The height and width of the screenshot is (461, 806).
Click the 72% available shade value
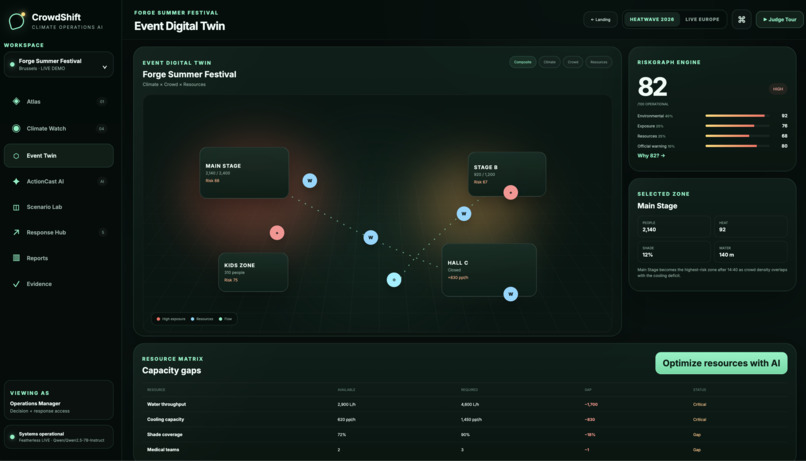(x=342, y=435)
